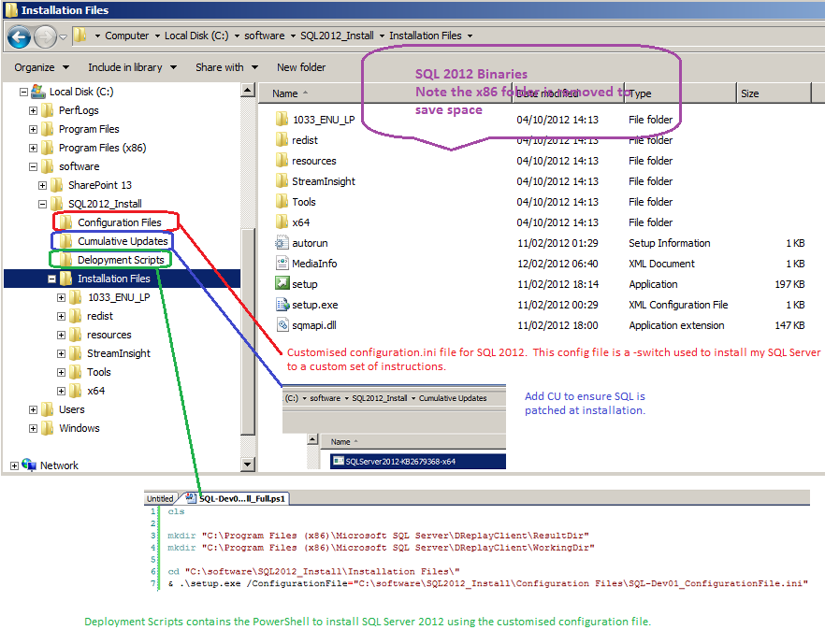Click the folder icon in the address bar
This screenshot has height=644, width=825.
click(x=80, y=36)
